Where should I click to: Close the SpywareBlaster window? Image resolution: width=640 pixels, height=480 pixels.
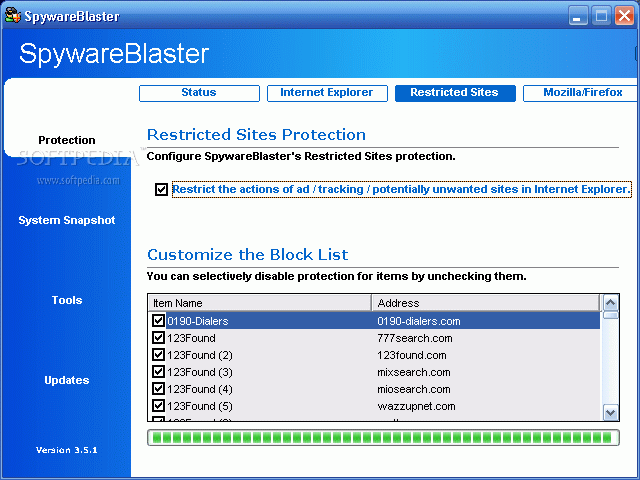(624, 16)
